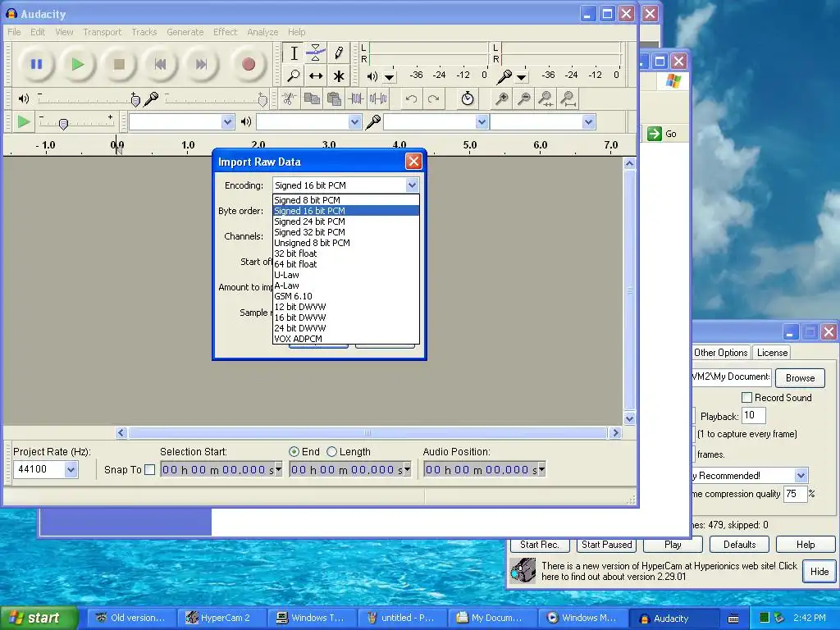
Task: Click Hide button in HyperCam notice
Action: pos(819,572)
